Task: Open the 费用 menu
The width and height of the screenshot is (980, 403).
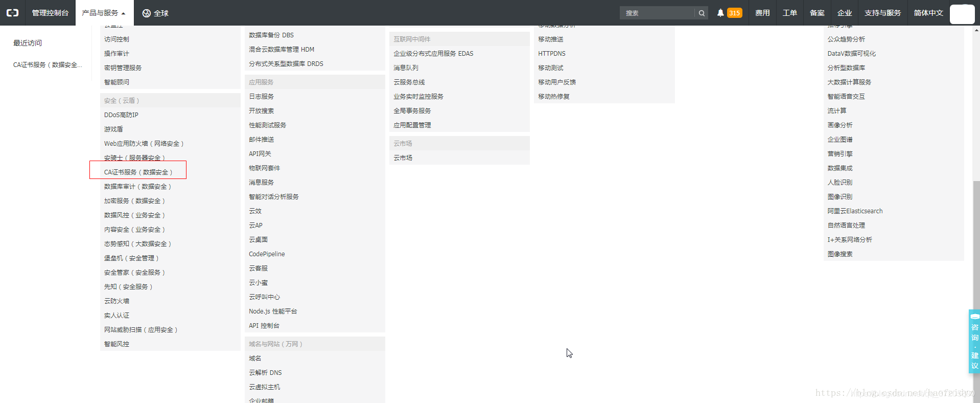Action: pyautogui.click(x=762, y=13)
